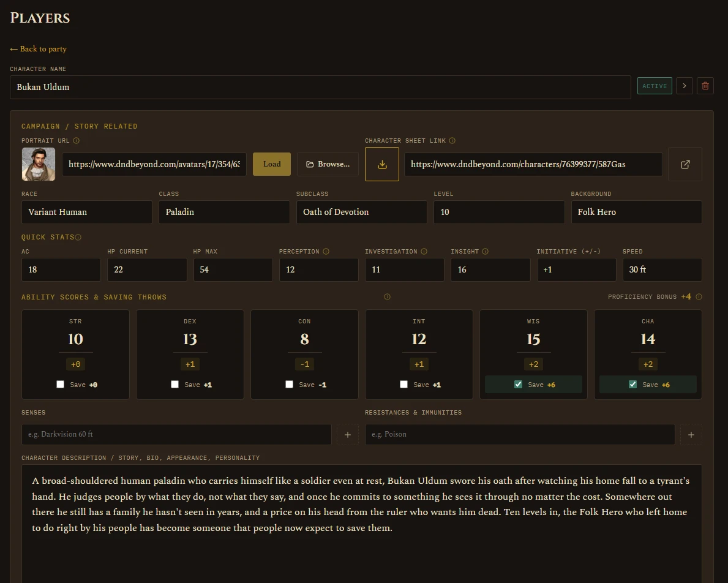
Task: Click the Load portrait button
Action: [272, 164]
